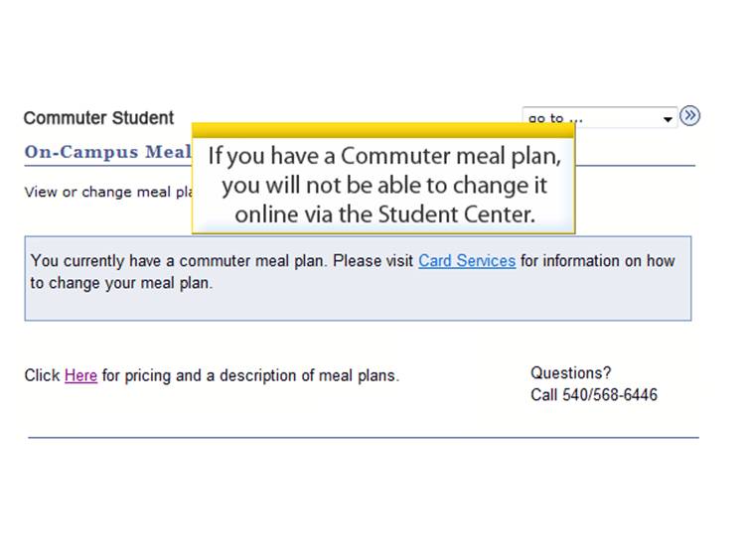
Task: Select the 'Commuter Student' heading
Action: tap(98, 117)
